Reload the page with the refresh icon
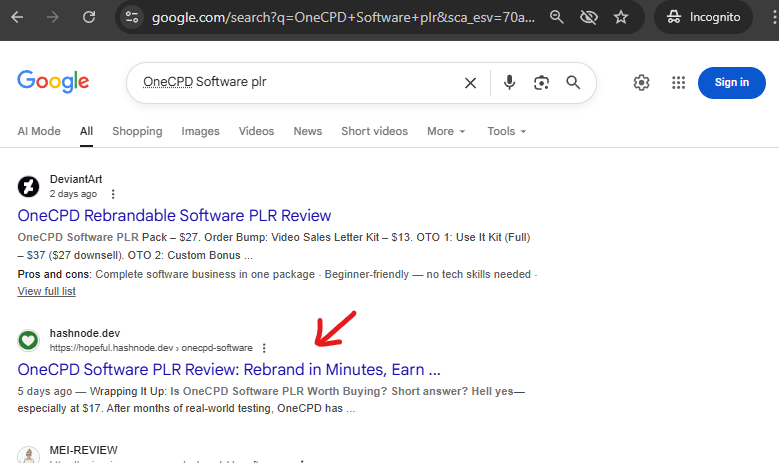The height and width of the screenshot is (463, 779). click(x=90, y=17)
